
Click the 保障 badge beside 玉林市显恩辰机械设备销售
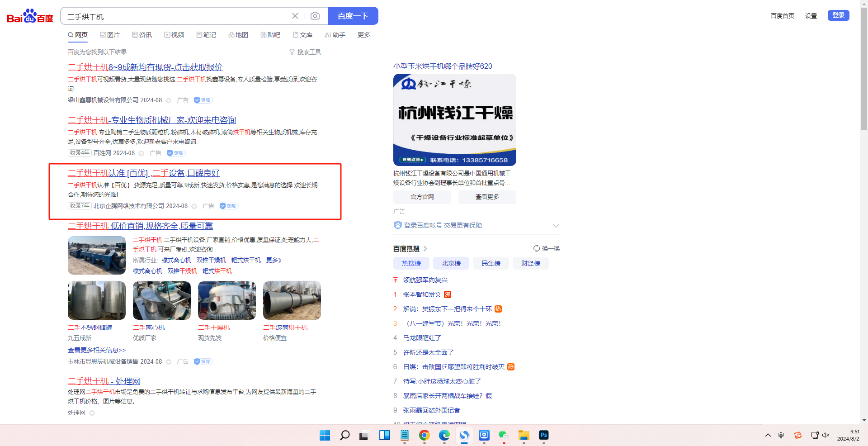point(203,362)
